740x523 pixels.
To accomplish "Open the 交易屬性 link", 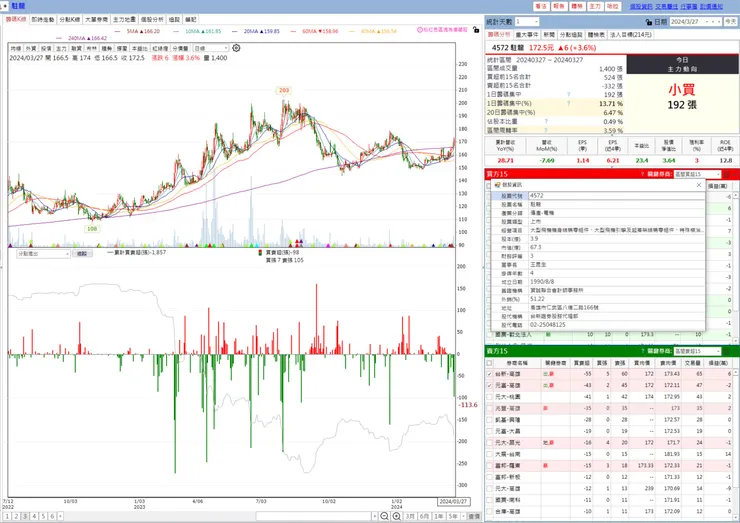I will pyautogui.click(x=666, y=7).
